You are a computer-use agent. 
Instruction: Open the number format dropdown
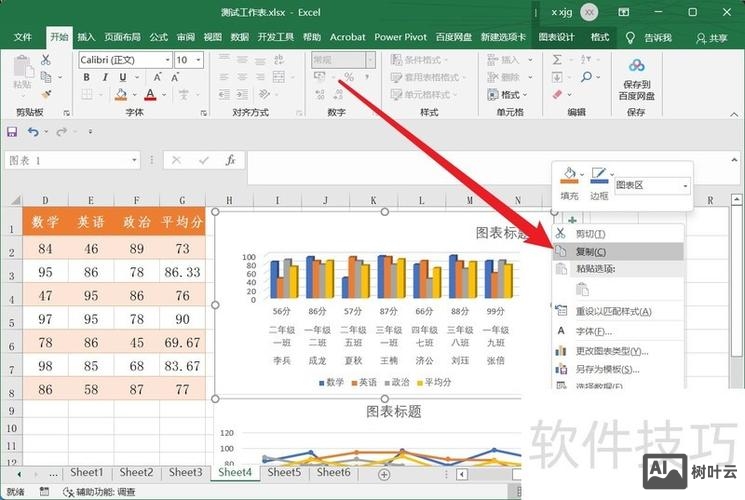(371, 60)
